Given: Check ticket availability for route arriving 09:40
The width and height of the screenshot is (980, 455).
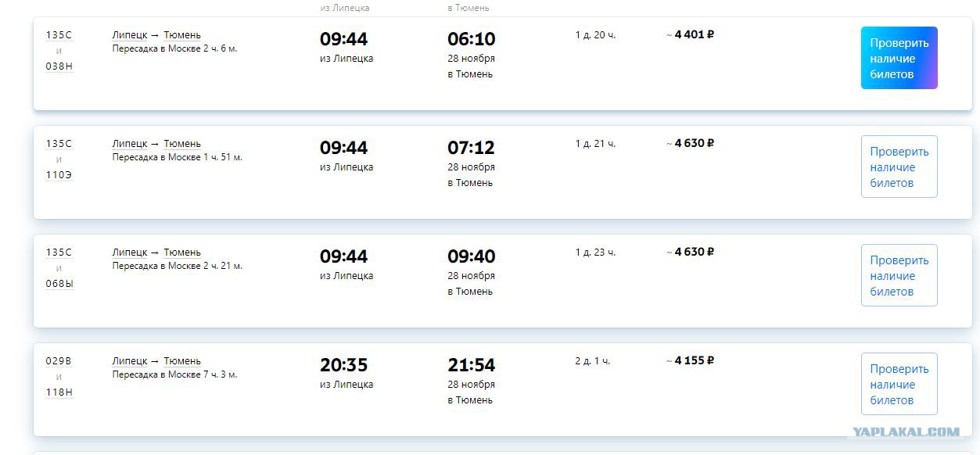Looking at the screenshot, I should tap(899, 275).
